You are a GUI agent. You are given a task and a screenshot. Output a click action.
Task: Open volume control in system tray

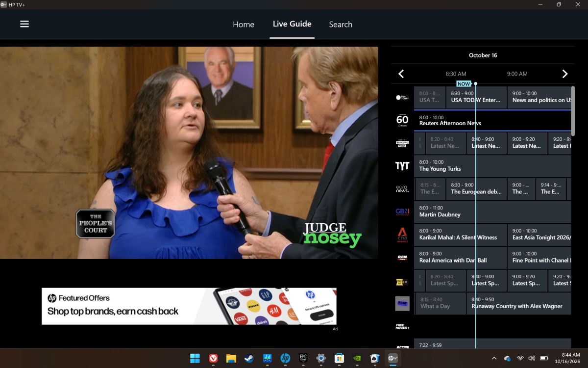(532, 358)
